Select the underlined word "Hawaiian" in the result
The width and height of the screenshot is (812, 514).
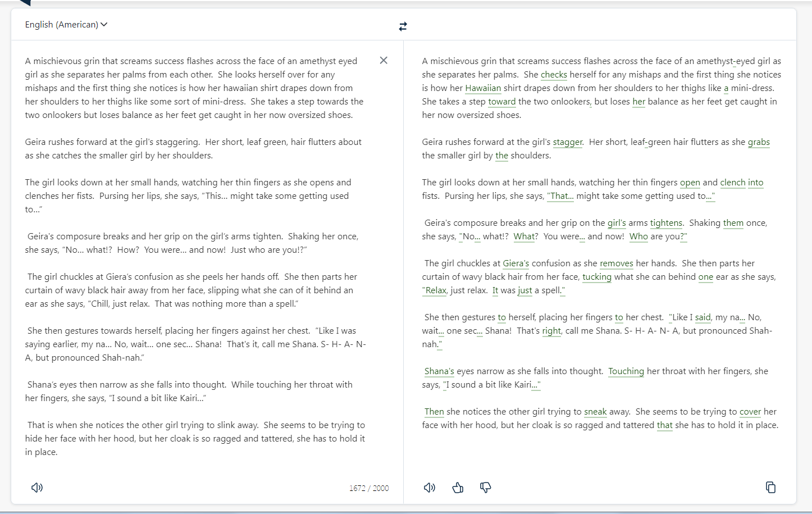[483, 88]
